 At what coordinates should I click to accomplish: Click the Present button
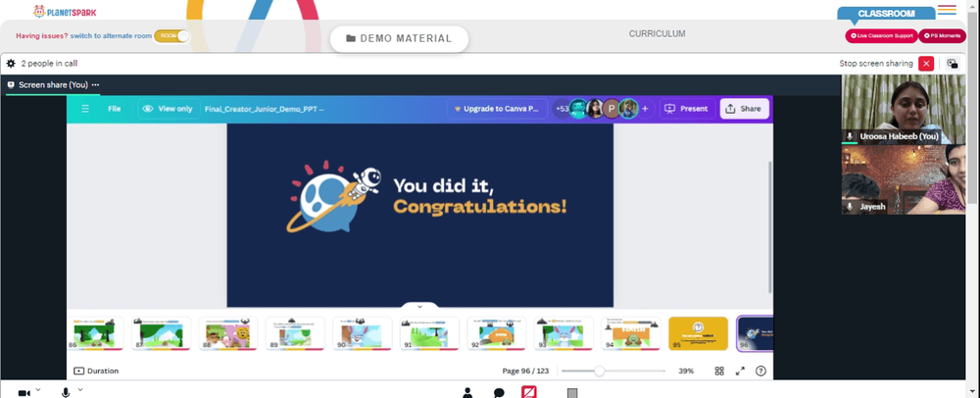coord(687,109)
